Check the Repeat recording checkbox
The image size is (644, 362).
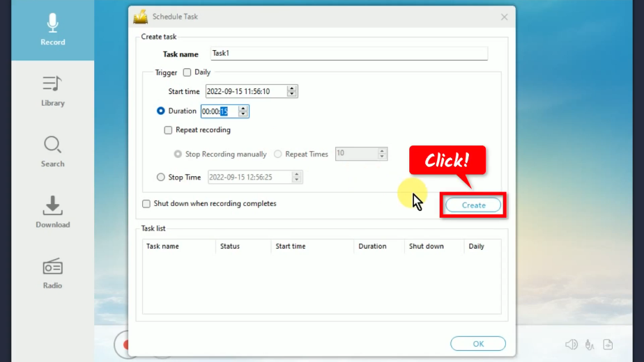[168, 130]
